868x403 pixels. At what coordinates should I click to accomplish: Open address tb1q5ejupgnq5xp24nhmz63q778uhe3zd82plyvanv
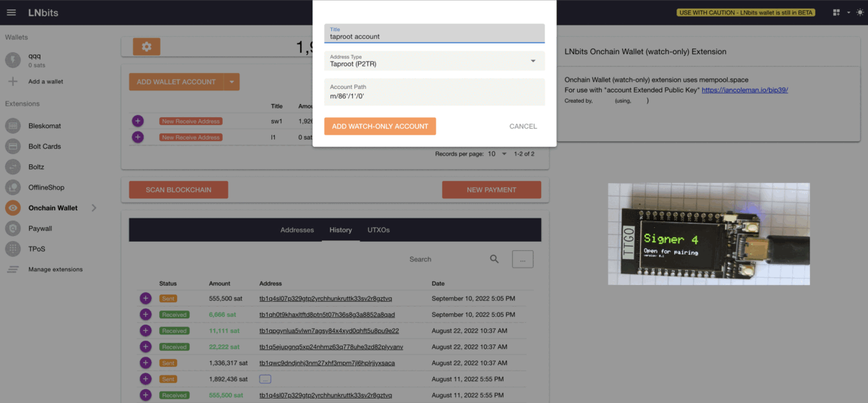click(x=331, y=347)
